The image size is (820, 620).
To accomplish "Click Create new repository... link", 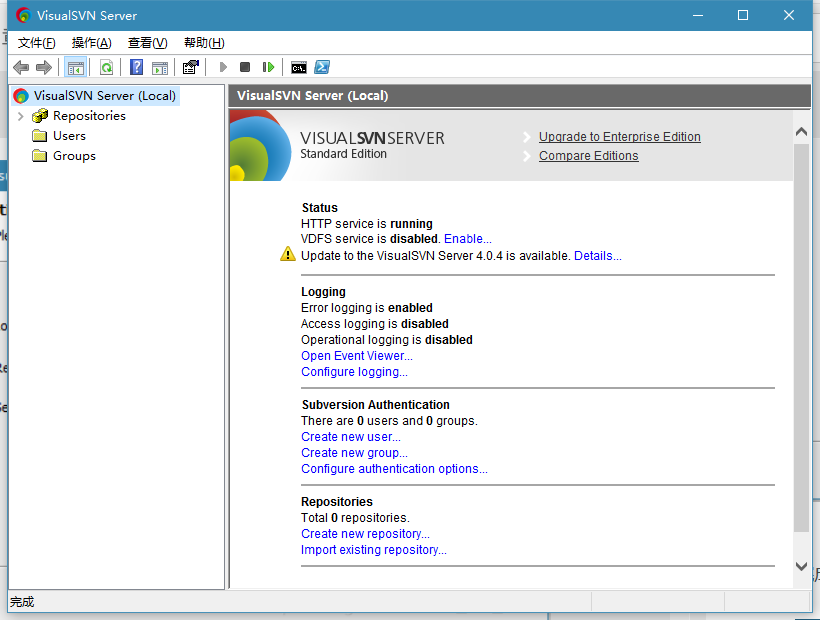I will point(365,534).
